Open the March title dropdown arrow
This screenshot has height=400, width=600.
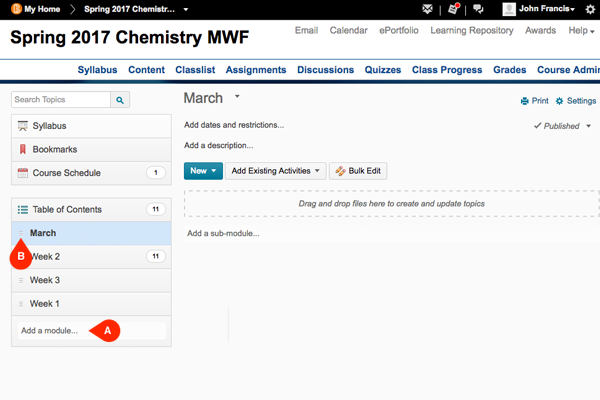coord(237,97)
